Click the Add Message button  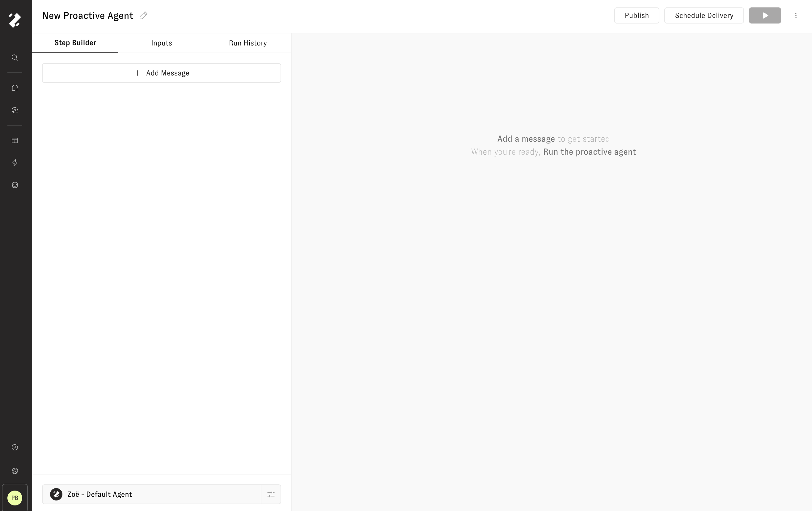tap(162, 73)
